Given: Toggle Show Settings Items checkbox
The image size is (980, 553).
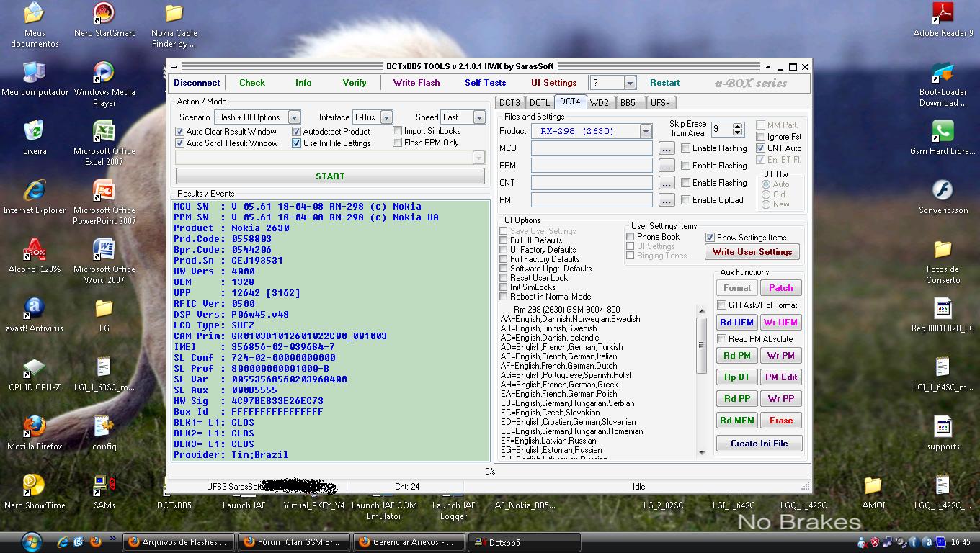Looking at the screenshot, I should [x=710, y=238].
